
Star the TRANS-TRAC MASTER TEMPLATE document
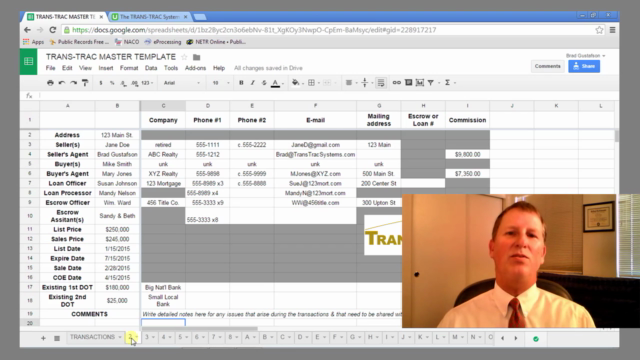184,57
